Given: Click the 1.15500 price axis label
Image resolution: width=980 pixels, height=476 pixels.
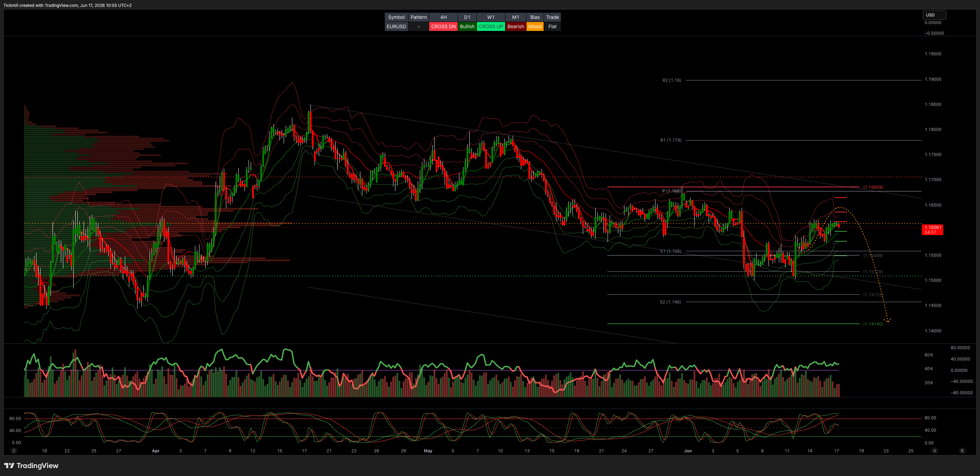Looking at the screenshot, I should 933,255.
